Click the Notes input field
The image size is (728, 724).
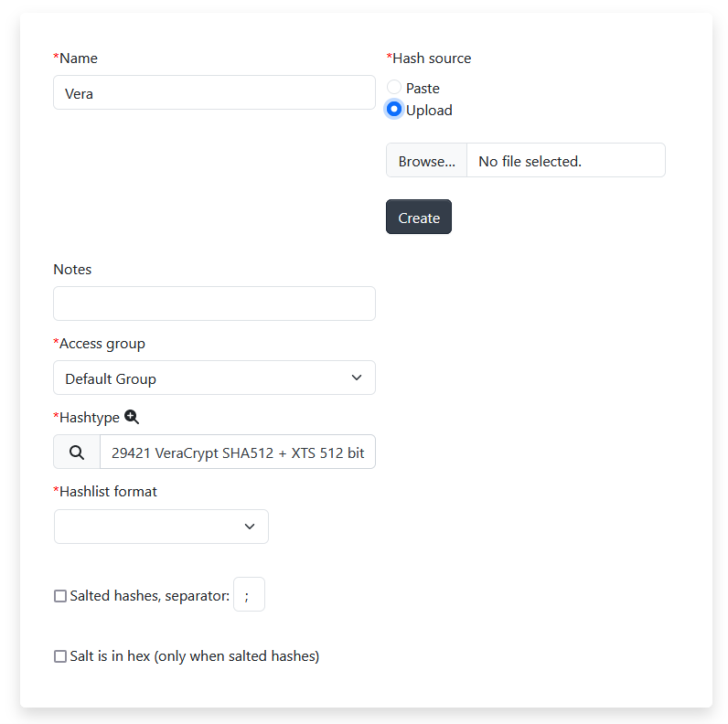pyautogui.click(x=215, y=303)
